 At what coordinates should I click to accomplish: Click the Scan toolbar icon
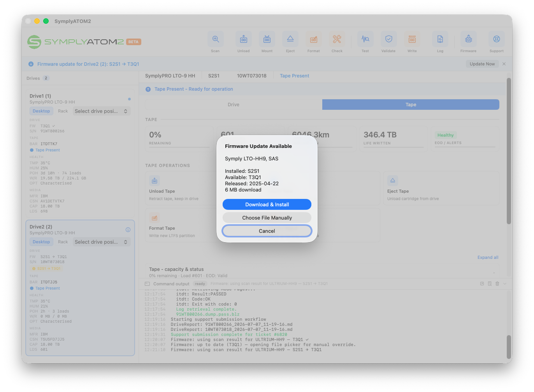tap(215, 39)
